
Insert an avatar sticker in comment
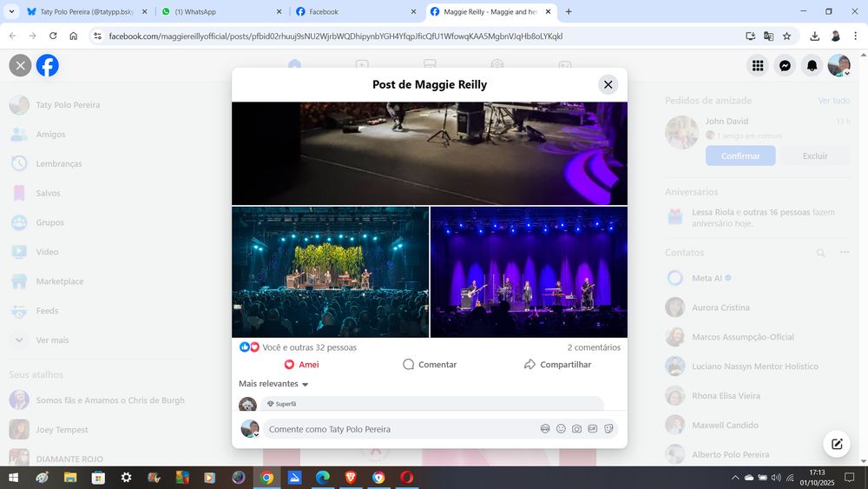(x=545, y=429)
